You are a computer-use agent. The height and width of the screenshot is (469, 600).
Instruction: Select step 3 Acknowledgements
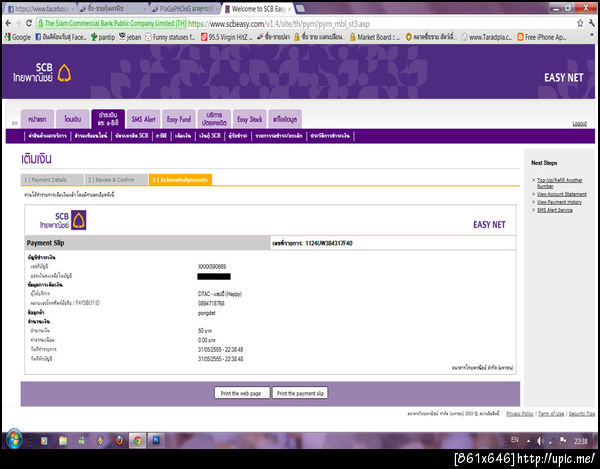pos(180,179)
